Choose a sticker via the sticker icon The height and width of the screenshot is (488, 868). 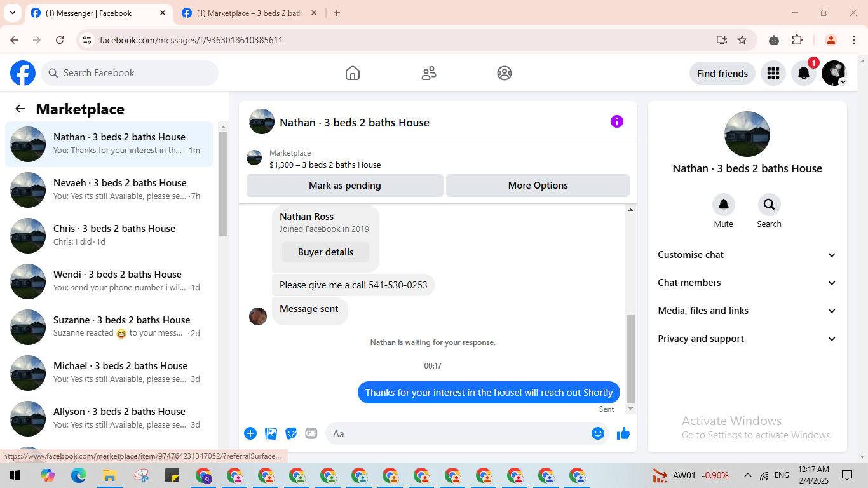pos(292,433)
